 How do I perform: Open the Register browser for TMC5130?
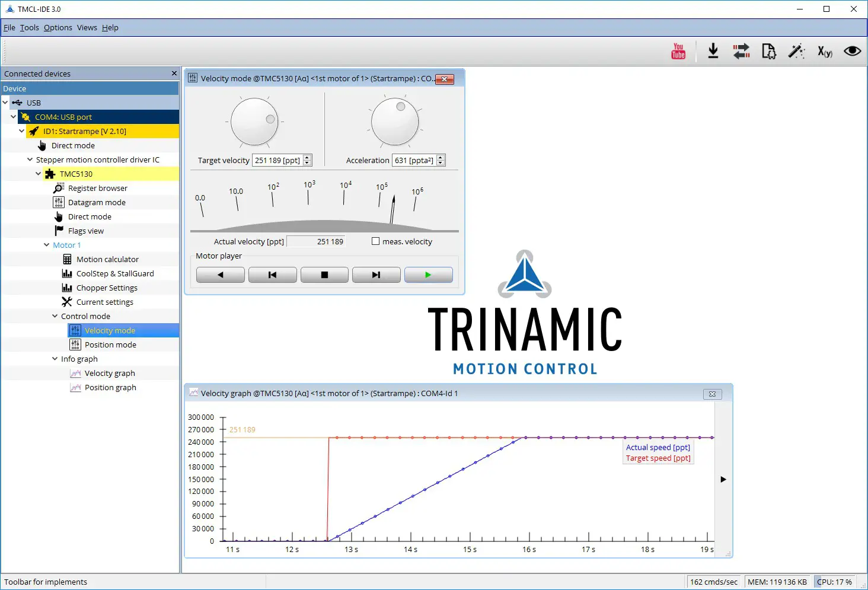click(97, 188)
